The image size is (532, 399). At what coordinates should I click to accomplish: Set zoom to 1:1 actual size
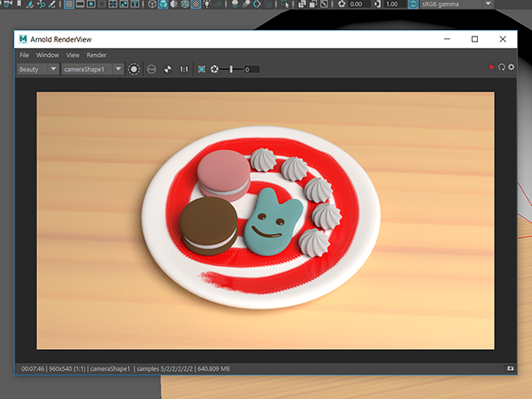pyautogui.click(x=184, y=69)
